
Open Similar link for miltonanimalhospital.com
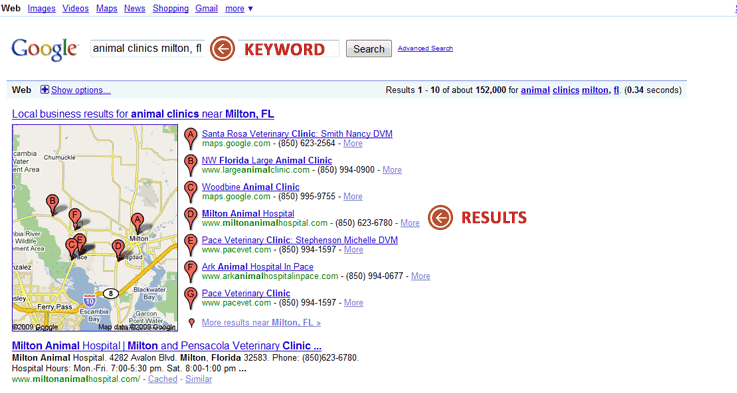[198, 379]
